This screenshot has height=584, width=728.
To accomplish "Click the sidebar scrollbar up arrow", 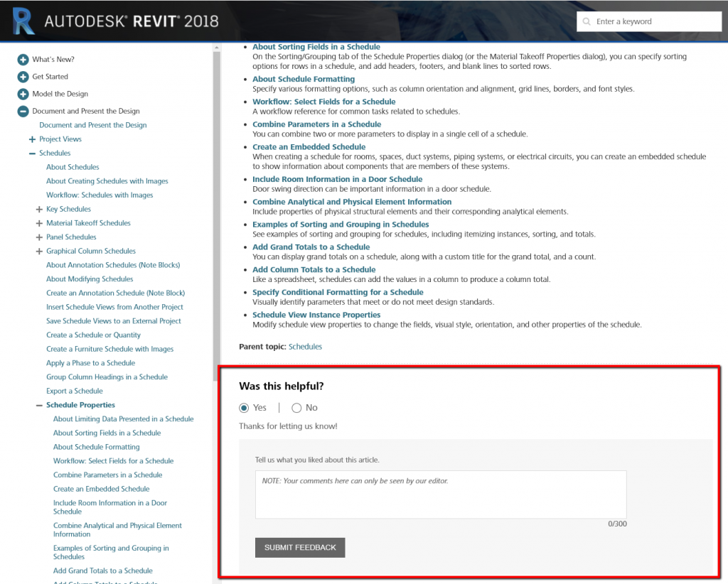I will (216, 48).
